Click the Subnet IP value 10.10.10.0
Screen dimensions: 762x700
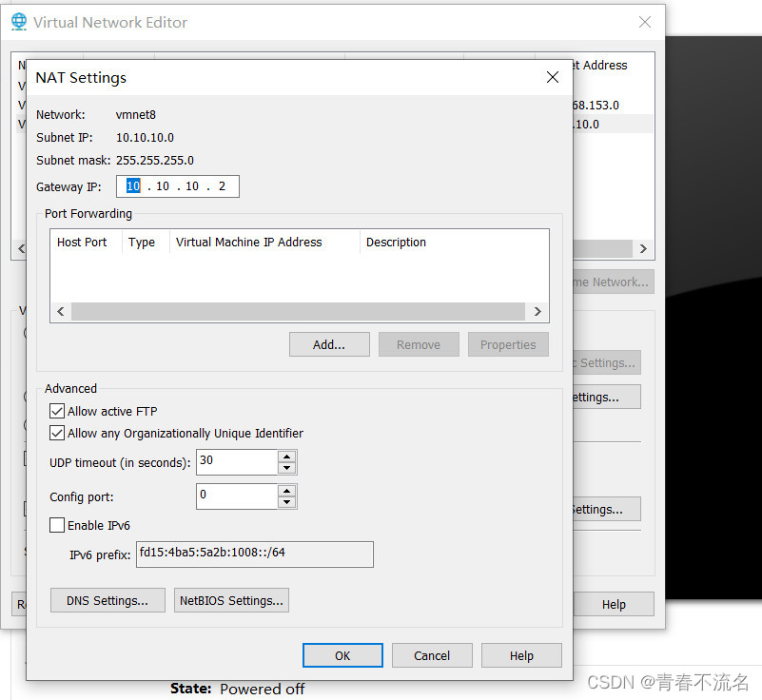point(145,138)
